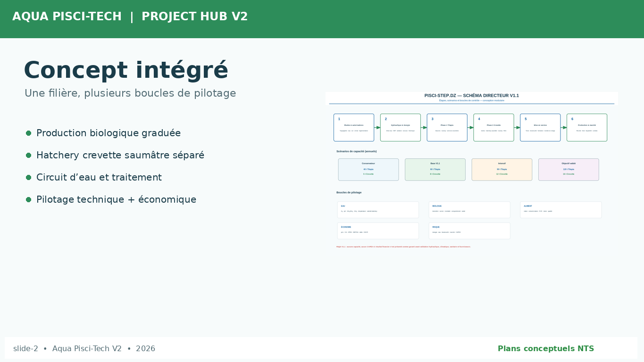This screenshot has width=644, height=362.
Task: Click the arrow leading into step 6
Action: (564, 128)
